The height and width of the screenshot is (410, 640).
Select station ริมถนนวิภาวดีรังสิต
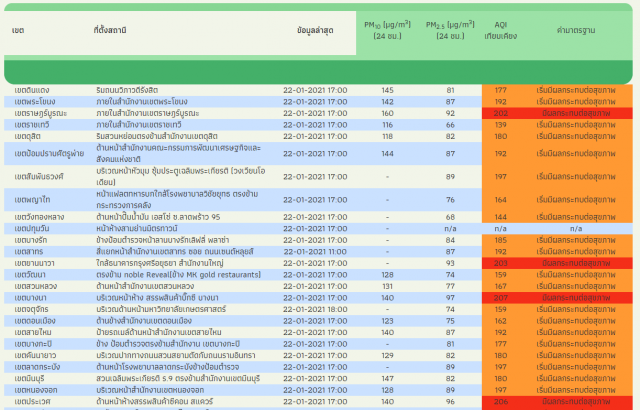coord(127,90)
